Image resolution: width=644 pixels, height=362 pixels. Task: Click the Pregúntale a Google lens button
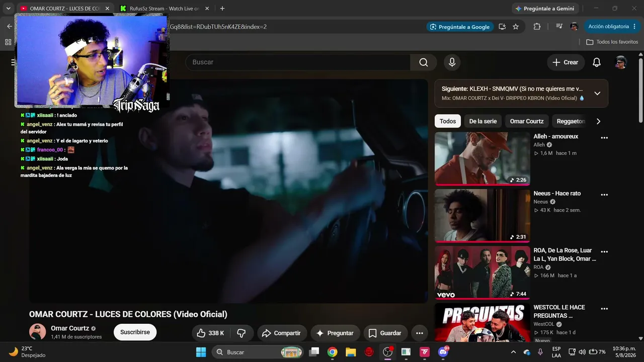pos(459,27)
